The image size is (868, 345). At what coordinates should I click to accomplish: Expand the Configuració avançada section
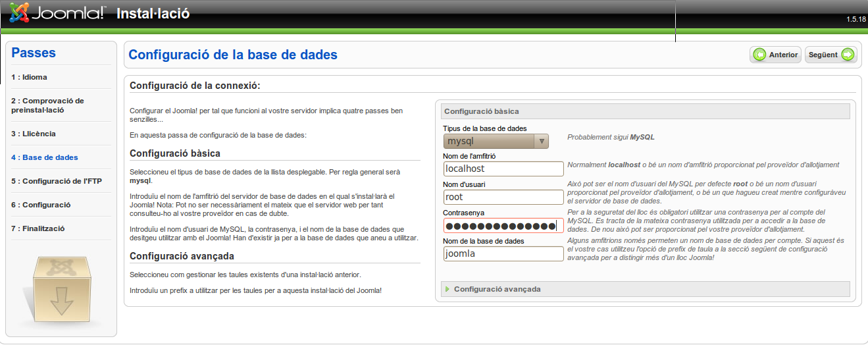(645, 289)
